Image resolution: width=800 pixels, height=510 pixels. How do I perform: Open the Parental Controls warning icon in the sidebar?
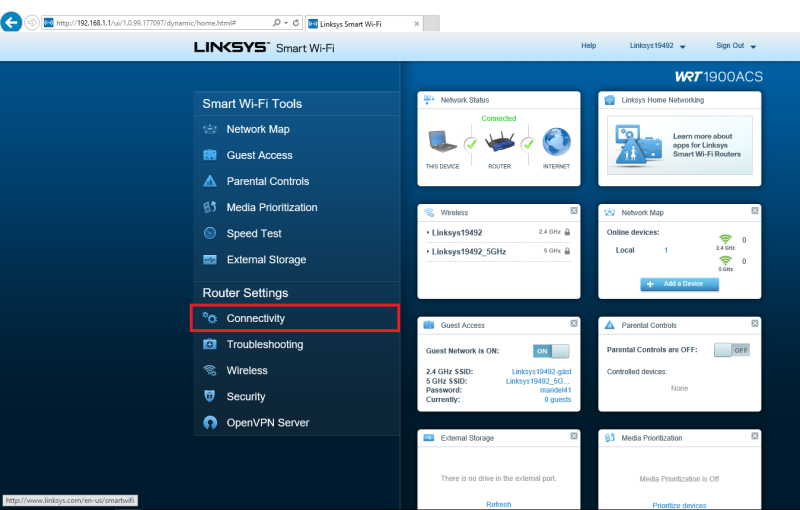coord(210,181)
